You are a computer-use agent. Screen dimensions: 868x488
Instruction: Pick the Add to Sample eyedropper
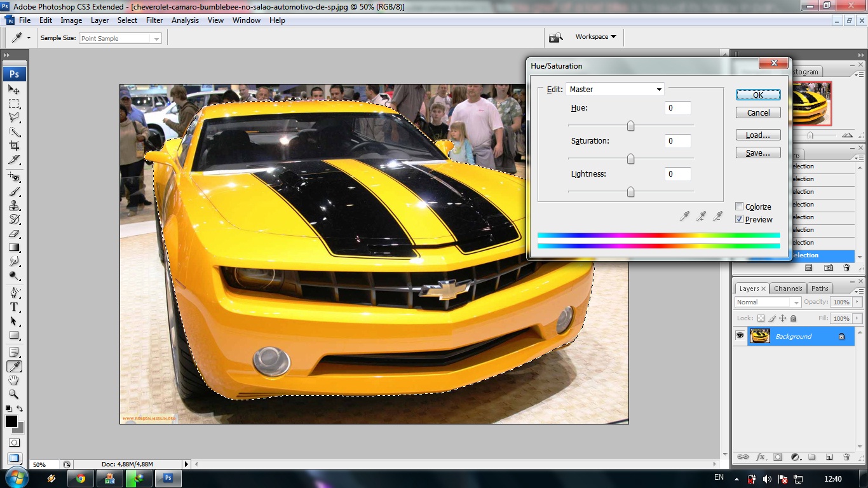click(701, 217)
